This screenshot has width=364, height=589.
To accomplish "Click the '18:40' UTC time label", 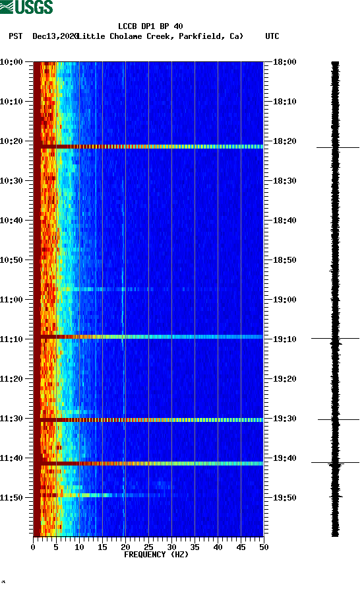I will (x=285, y=221).
